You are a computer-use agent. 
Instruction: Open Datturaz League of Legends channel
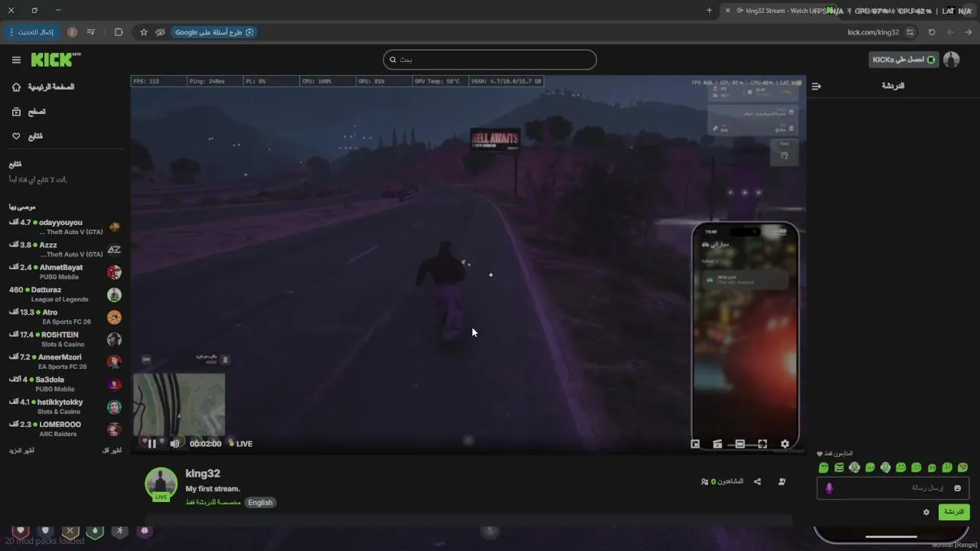(x=64, y=295)
